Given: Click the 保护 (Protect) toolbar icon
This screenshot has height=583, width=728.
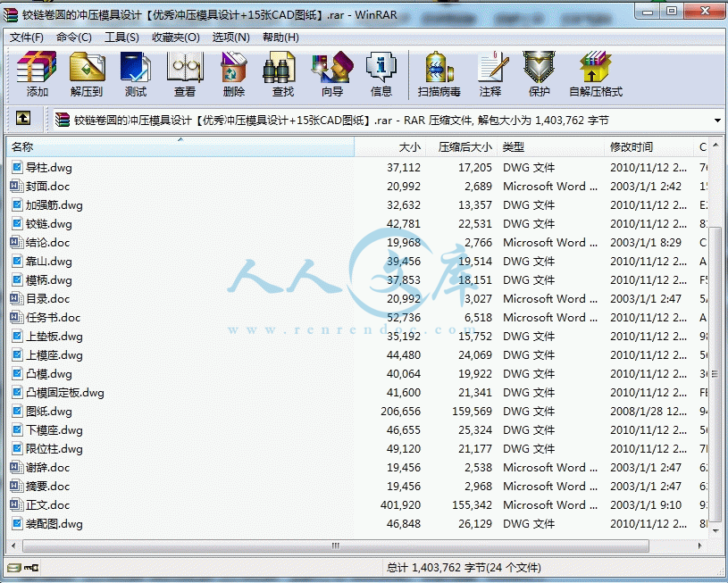Looking at the screenshot, I should (x=539, y=74).
